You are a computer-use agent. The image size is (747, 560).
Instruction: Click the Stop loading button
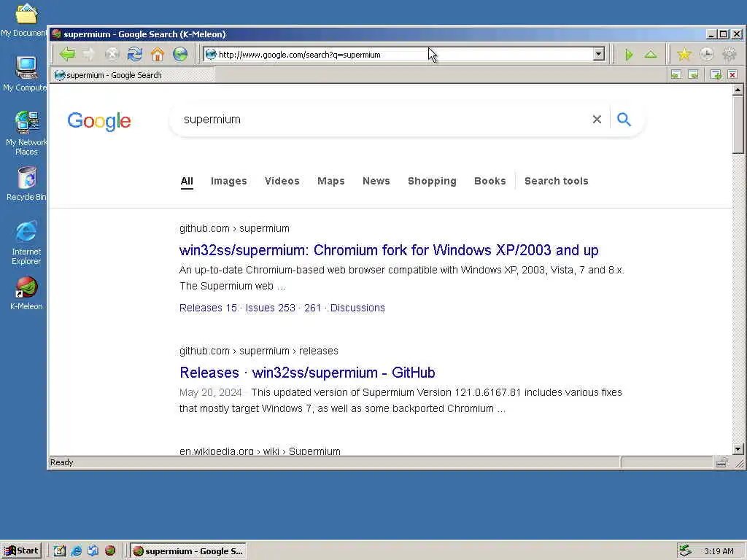112,54
